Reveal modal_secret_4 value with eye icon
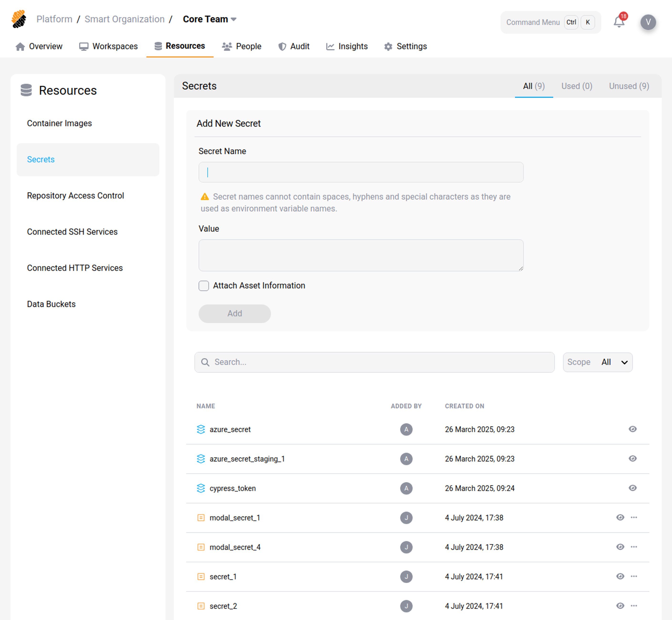 (620, 547)
